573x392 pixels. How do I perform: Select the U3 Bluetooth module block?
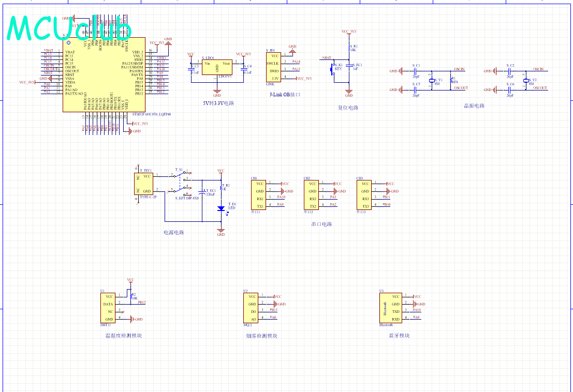tap(391, 308)
